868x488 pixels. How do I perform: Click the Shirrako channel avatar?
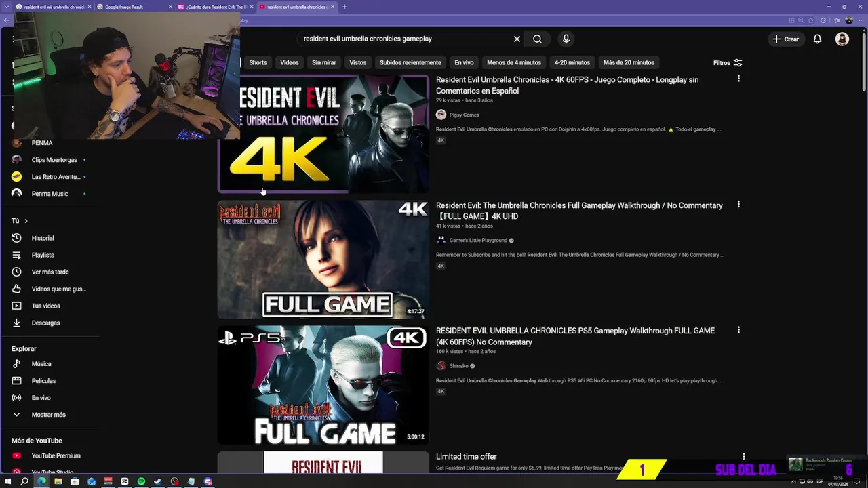pos(441,366)
